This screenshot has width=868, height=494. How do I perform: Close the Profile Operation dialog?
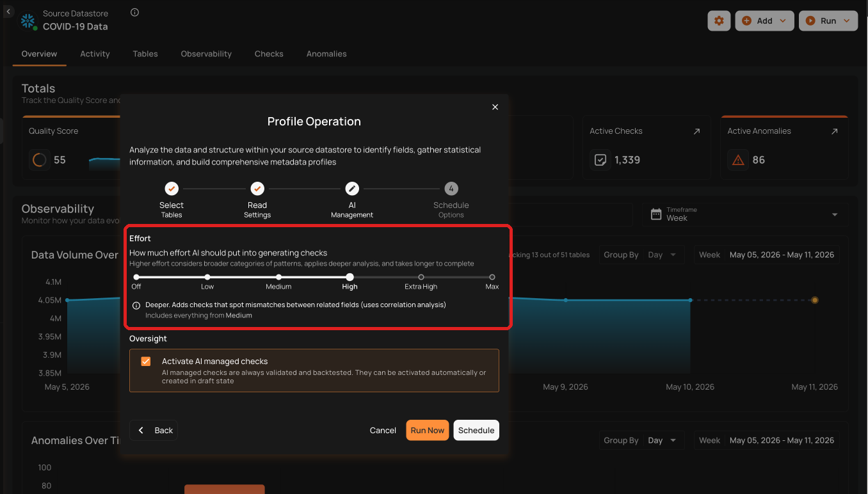click(x=495, y=107)
